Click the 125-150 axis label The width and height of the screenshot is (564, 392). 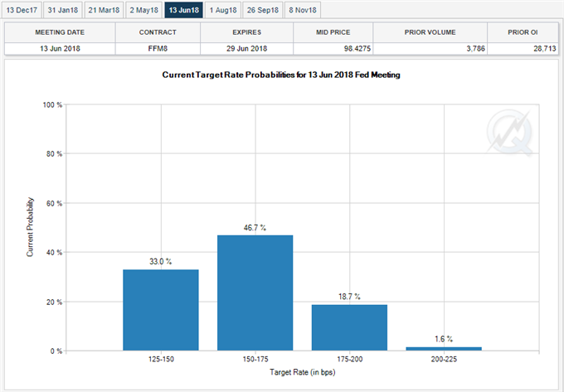(161, 360)
